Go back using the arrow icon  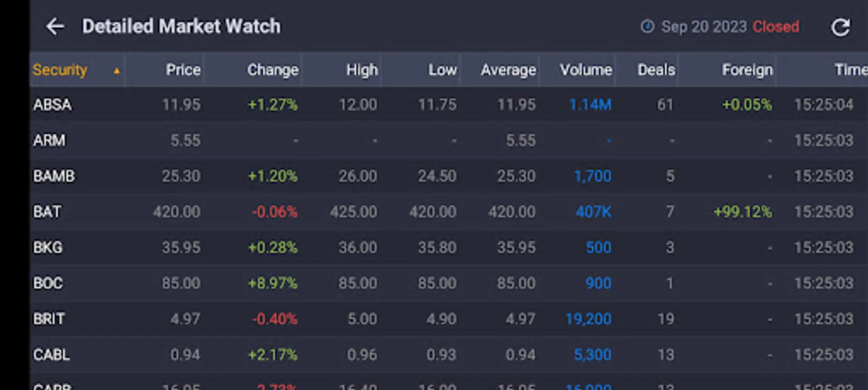[x=55, y=26]
